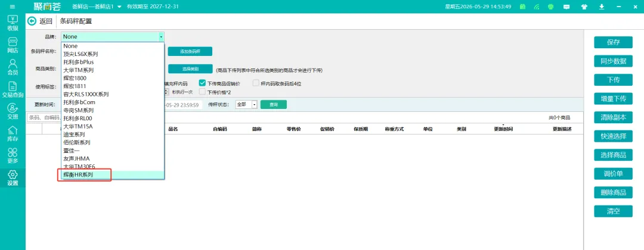Click the green printer status icon
The height and width of the screenshot is (250, 644).
[x=551, y=7]
